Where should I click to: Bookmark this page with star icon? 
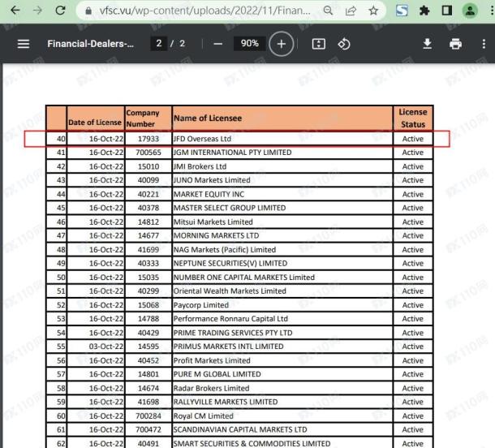tap(373, 11)
